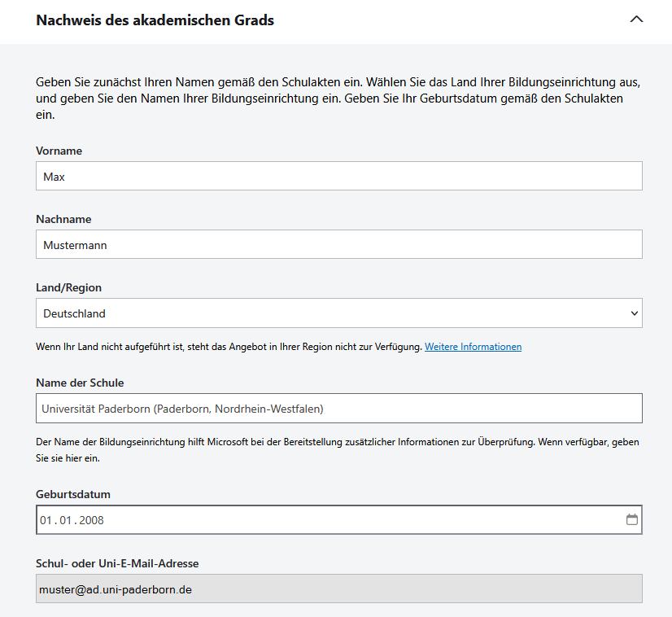The image size is (672, 617).
Task: Click the "Schul- oder Uni-E-Mail-Adresse" label
Action: tap(117, 563)
